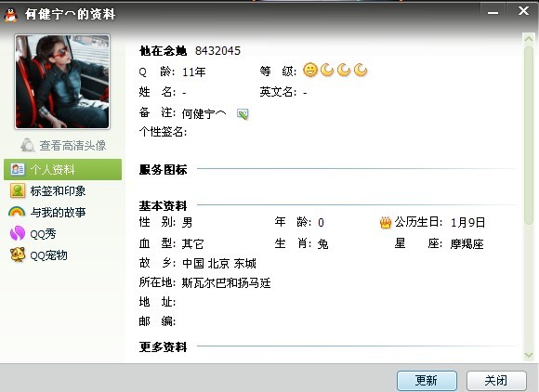Click the vertical scrollbar thumb
This screenshot has width=539, height=392.
point(529,135)
